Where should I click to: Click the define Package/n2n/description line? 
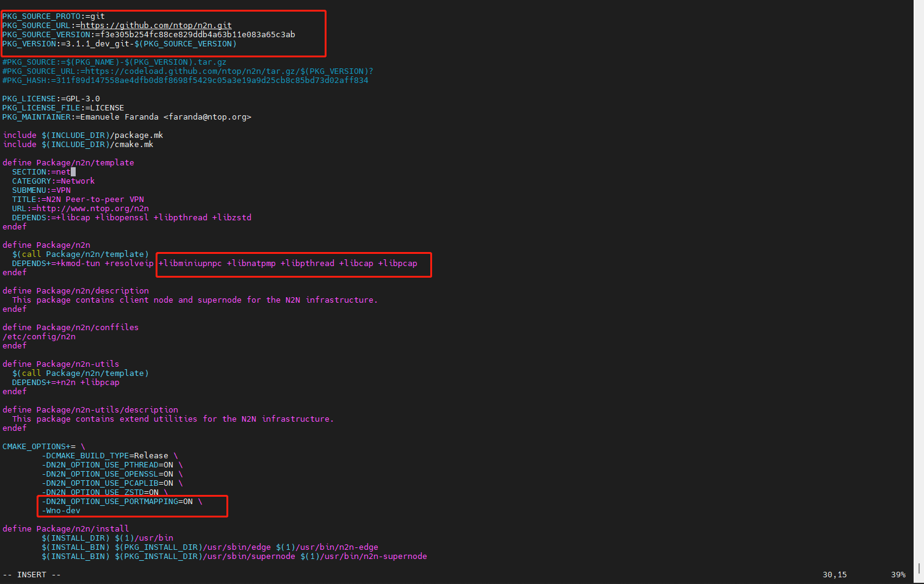(76, 291)
